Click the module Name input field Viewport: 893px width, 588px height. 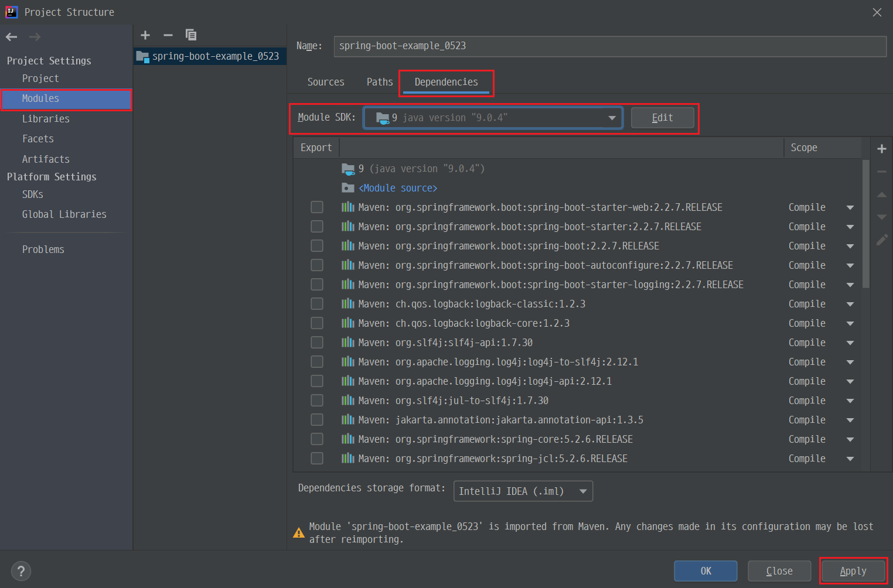(610, 46)
